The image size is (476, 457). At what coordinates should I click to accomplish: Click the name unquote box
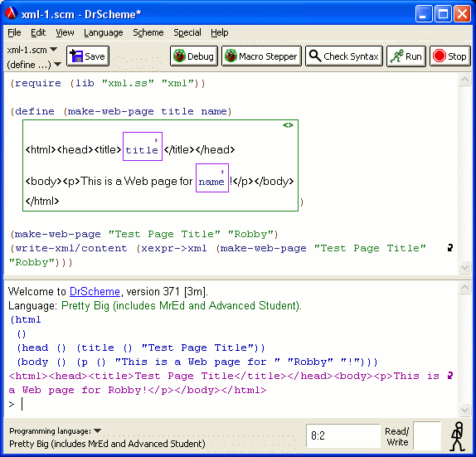pos(212,178)
